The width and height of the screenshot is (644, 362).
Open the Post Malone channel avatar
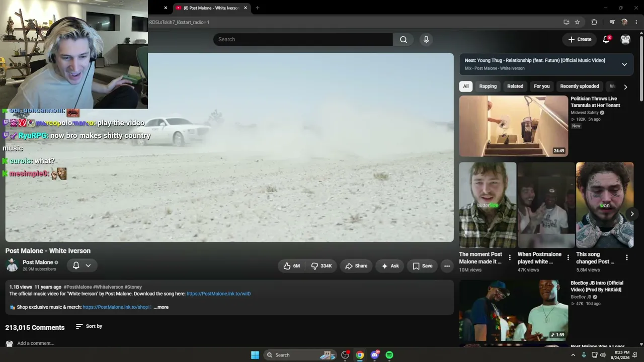coord(12,265)
